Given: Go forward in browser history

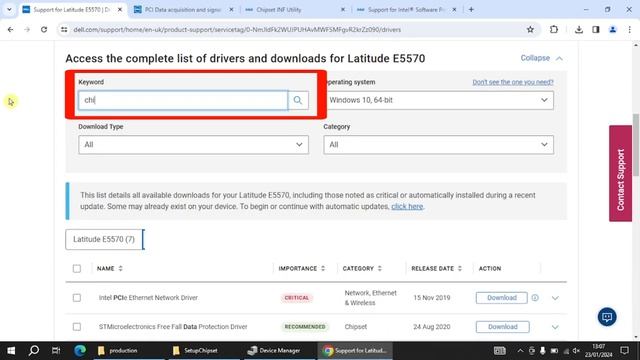Looking at the screenshot, I should 27,29.
